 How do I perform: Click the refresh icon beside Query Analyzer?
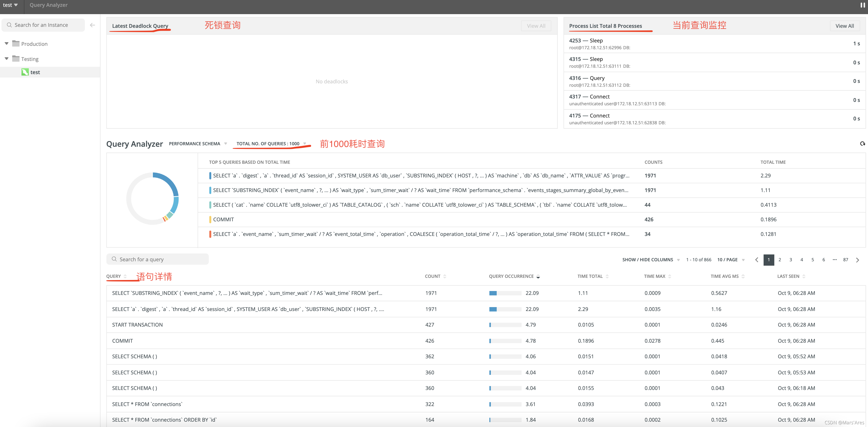tap(862, 144)
